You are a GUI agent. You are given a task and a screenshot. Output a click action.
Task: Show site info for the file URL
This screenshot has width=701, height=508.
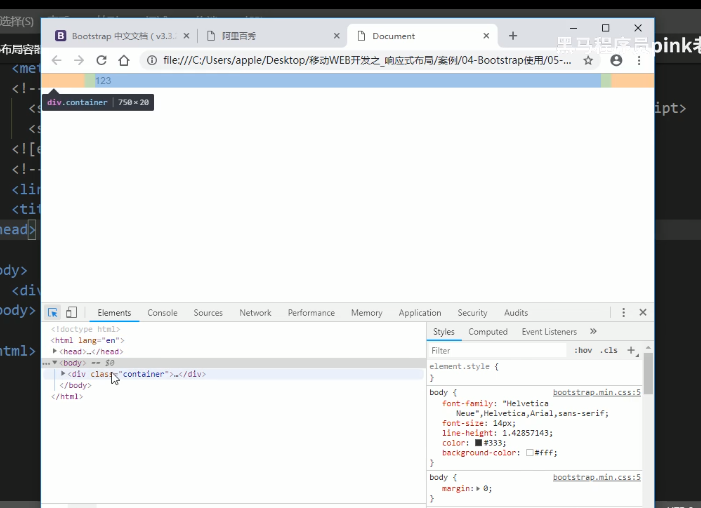coord(152,60)
